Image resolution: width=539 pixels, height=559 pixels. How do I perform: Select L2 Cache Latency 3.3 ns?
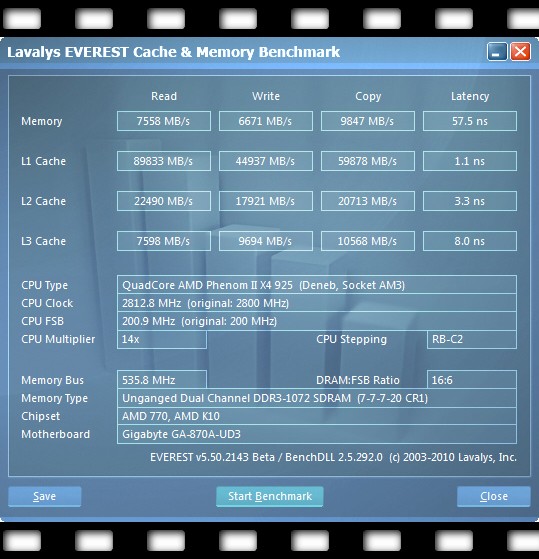469,201
